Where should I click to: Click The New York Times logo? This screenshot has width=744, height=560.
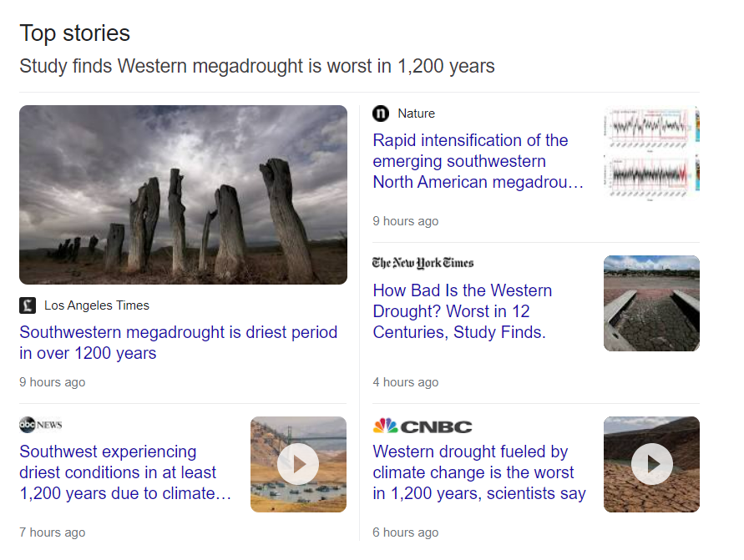click(x=423, y=263)
